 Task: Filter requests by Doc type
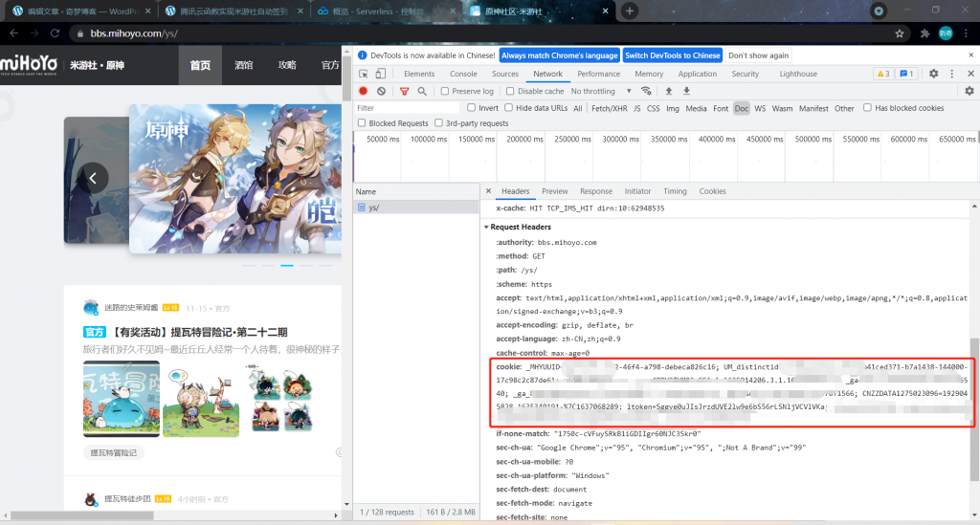[x=742, y=108]
